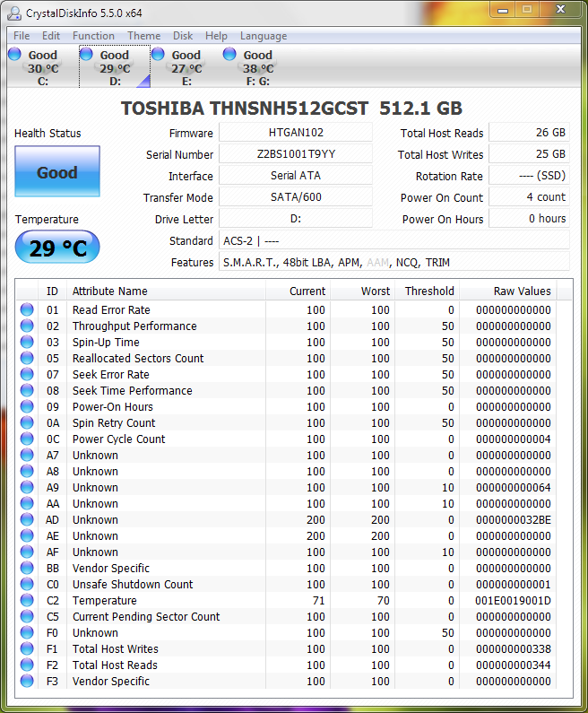The width and height of the screenshot is (588, 713).
Task: Click the status orb beside Read Error Rate
Action: [x=27, y=310]
